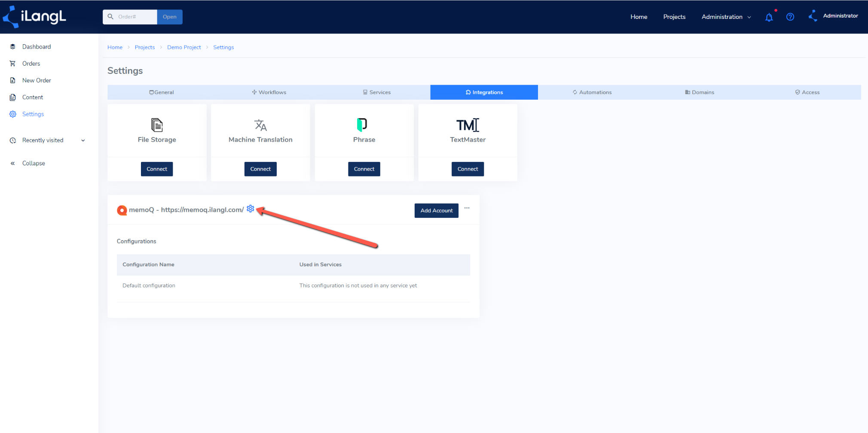The image size is (868, 433).
Task: Open Orders from the sidebar
Action: tap(31, 64)
